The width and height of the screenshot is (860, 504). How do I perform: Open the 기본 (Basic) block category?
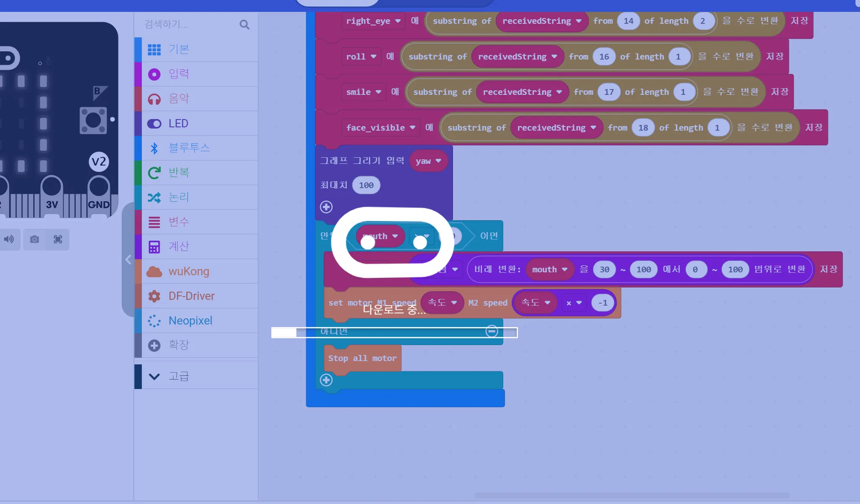[178, 50]
